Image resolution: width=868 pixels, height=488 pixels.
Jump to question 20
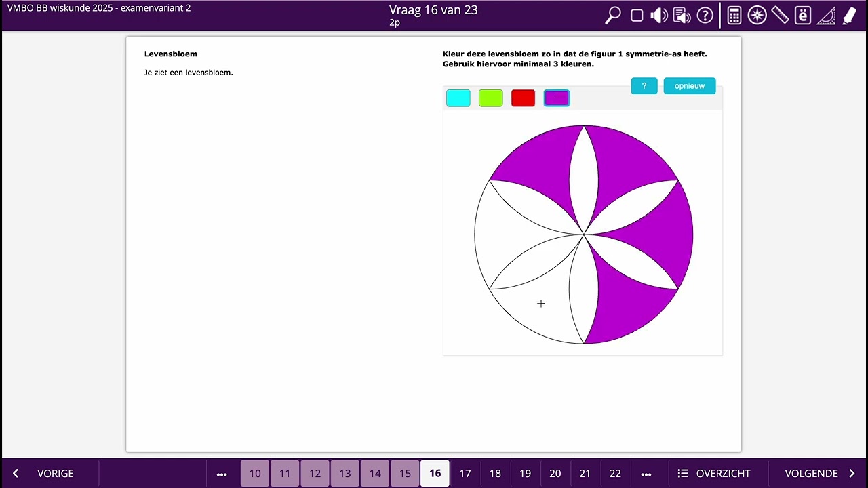click(555, 474)
